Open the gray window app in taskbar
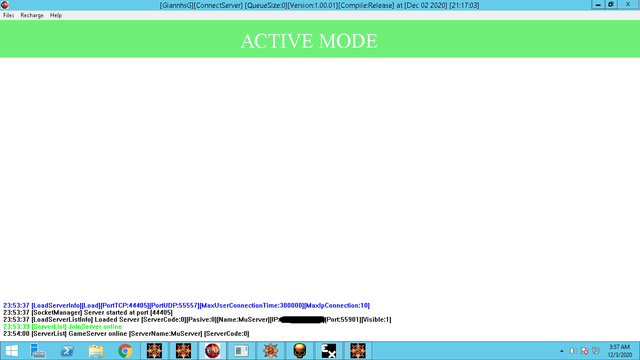This screenshot has width=640, height=360. click(241, 351)
